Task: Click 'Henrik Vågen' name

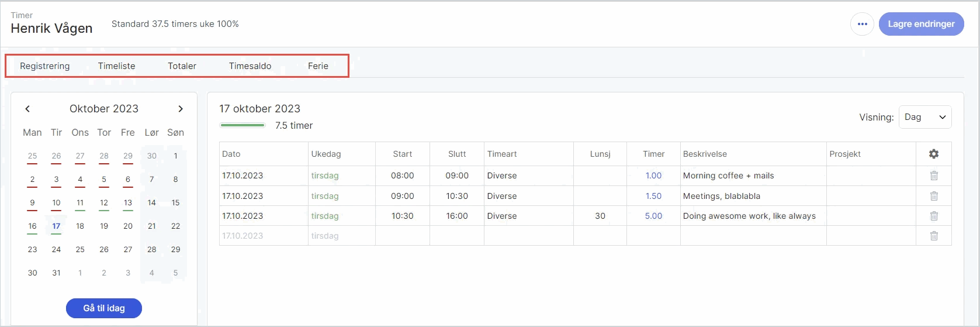Action: (x=51, y=28)
